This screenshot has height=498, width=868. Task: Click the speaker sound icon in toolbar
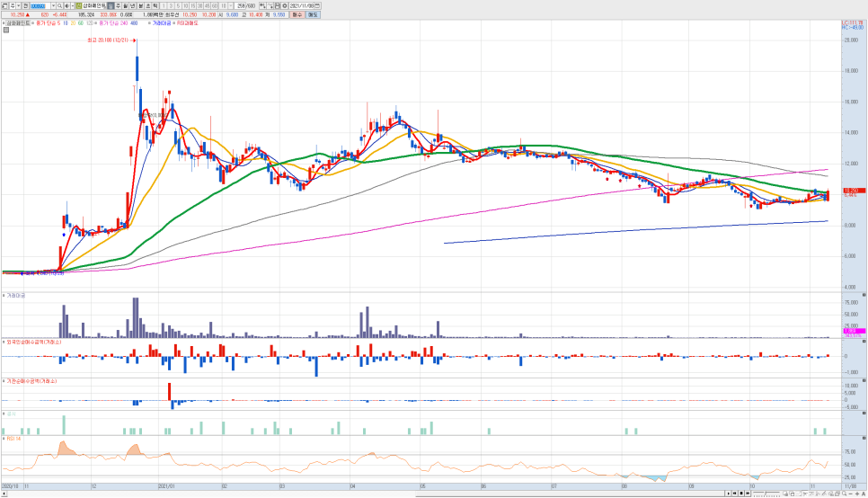[x=67, y=5]
